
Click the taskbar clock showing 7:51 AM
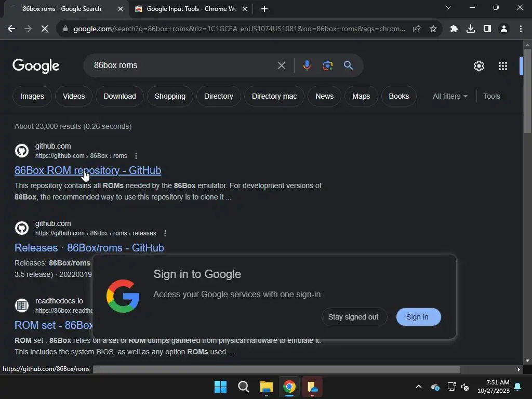[x=494, y=387]
